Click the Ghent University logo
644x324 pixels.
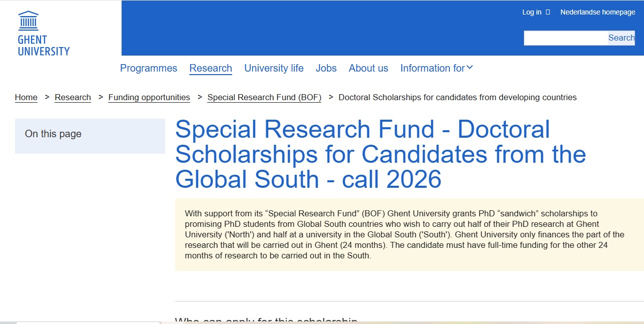click(x=44, y=33)
